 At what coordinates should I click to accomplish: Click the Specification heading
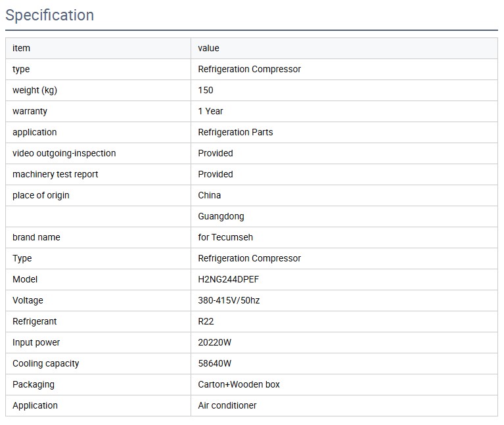(50, 15)
